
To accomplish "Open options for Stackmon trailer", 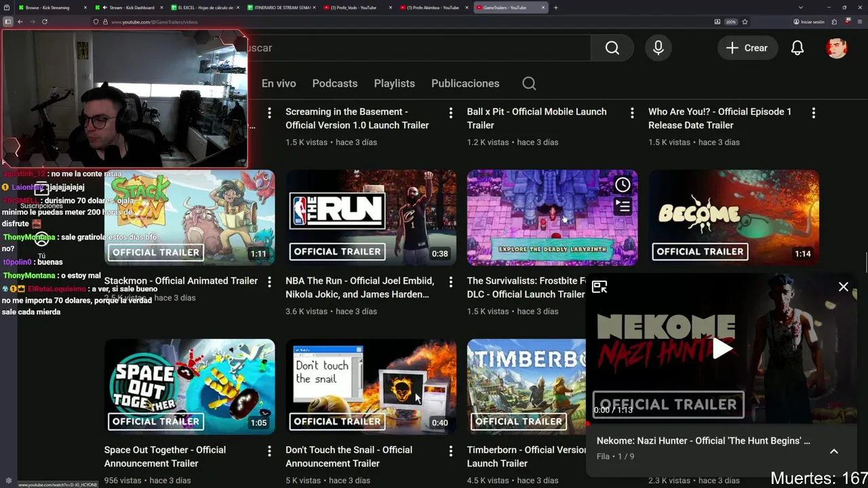I will pos(269,281).
